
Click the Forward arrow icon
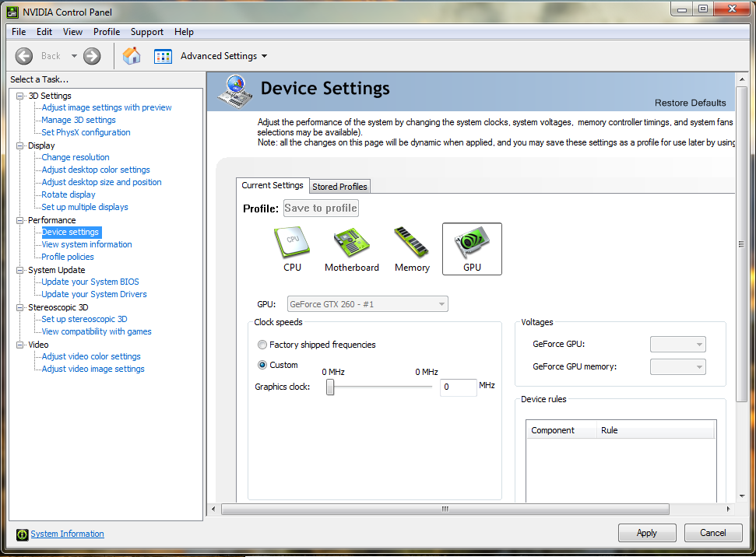[x=92, y=56]
